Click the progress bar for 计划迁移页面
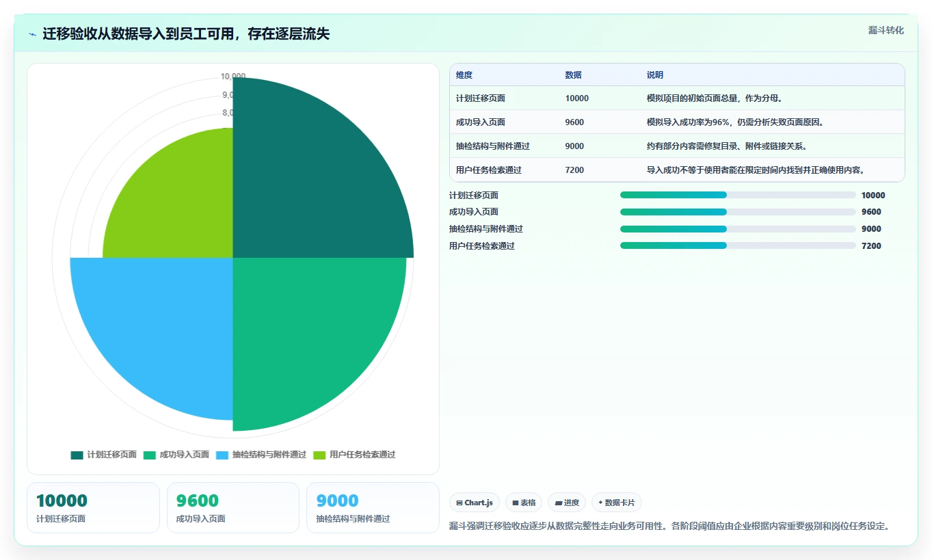The height and width of the screenshot is (560, 932). point(738,195)
